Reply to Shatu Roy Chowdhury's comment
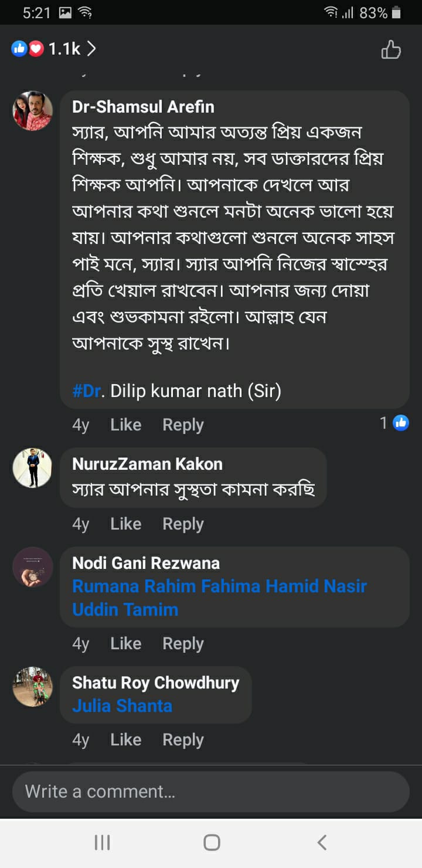The height and width of the screenshot is (868, 422). tap(183, 740)
